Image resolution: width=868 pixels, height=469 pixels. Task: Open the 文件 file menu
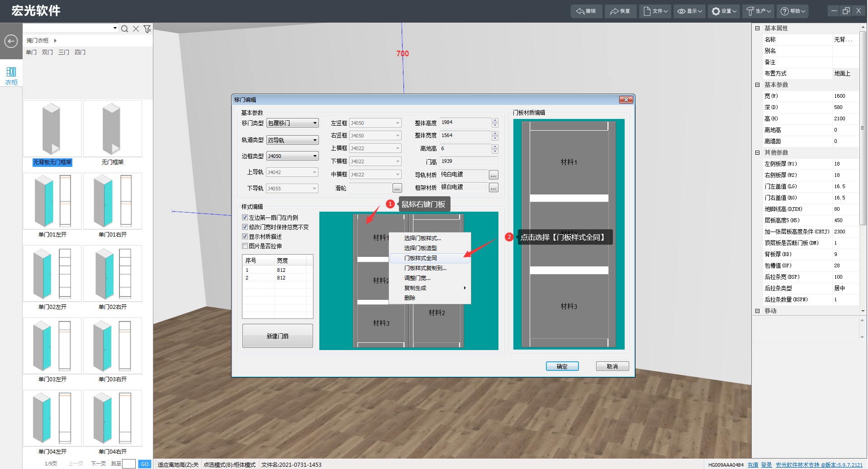point(655,11)
